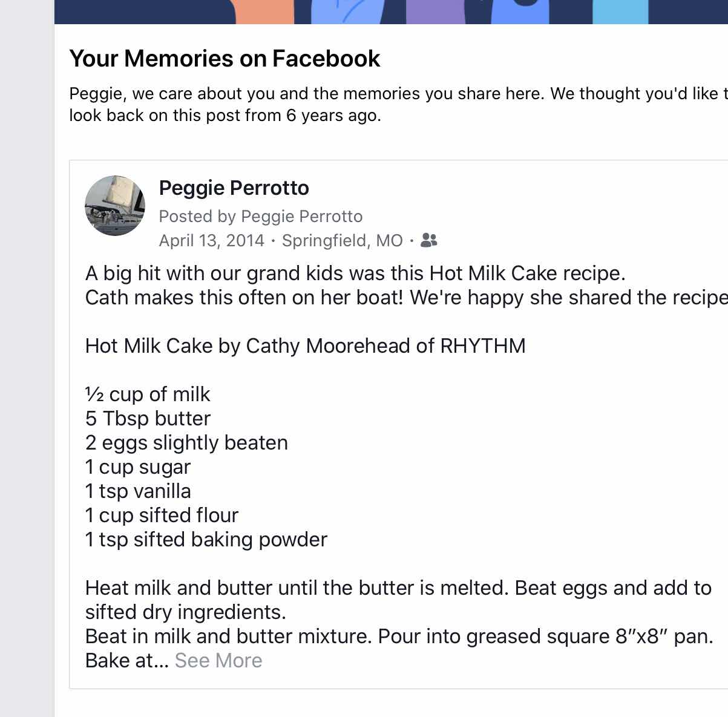Click the '1 tsp vanilla' ingredient
The image size is (728, 717).
tap(138, 491)
